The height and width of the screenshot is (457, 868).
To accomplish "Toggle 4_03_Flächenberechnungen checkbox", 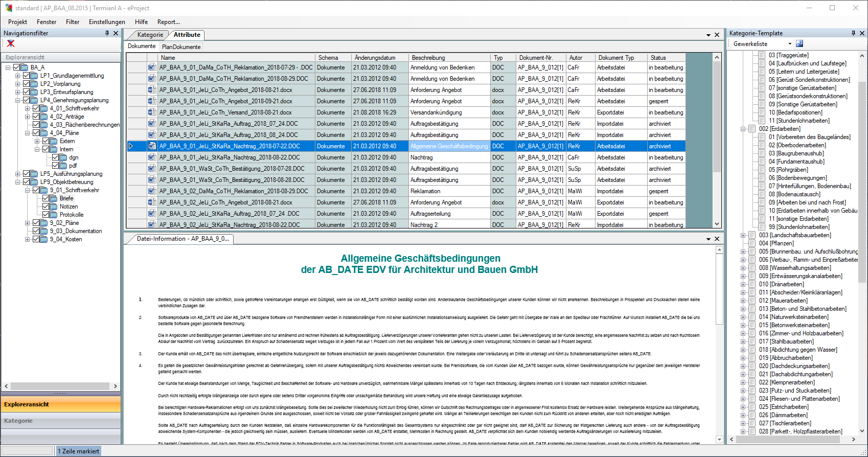I will (x=36, y=125).
